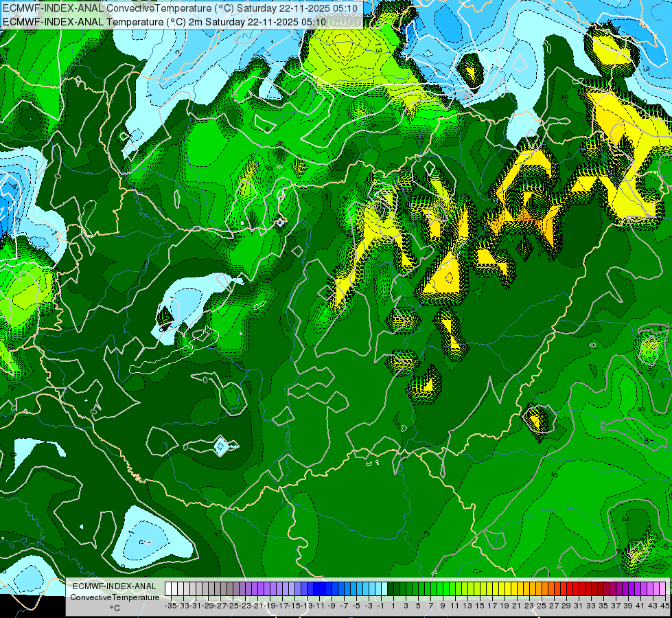This screenshot has width=672, height=618.
Task: Pick the last pink swatch of color scale
Action: coord(662,589)
